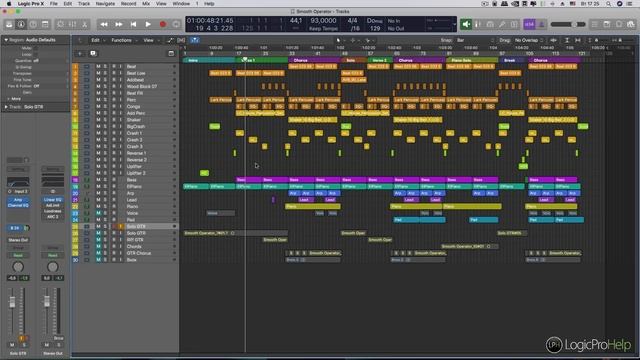Toggle the Loop checkbox in Region inspector

[x=36, y=54]
